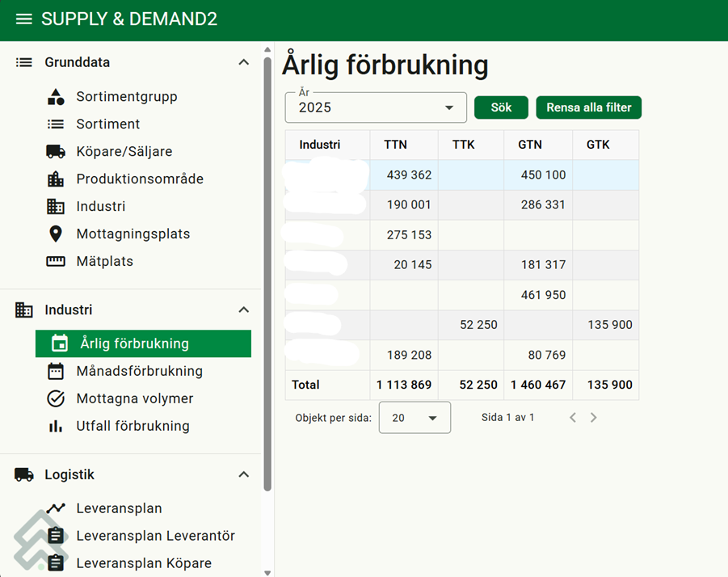Collapse the Grunddata section
728x577 pixels.
pos(243,63)
